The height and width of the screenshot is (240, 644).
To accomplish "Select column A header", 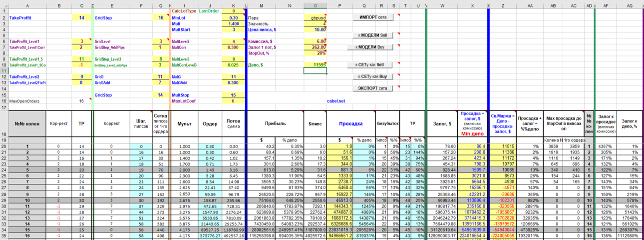I will point(26,5).
